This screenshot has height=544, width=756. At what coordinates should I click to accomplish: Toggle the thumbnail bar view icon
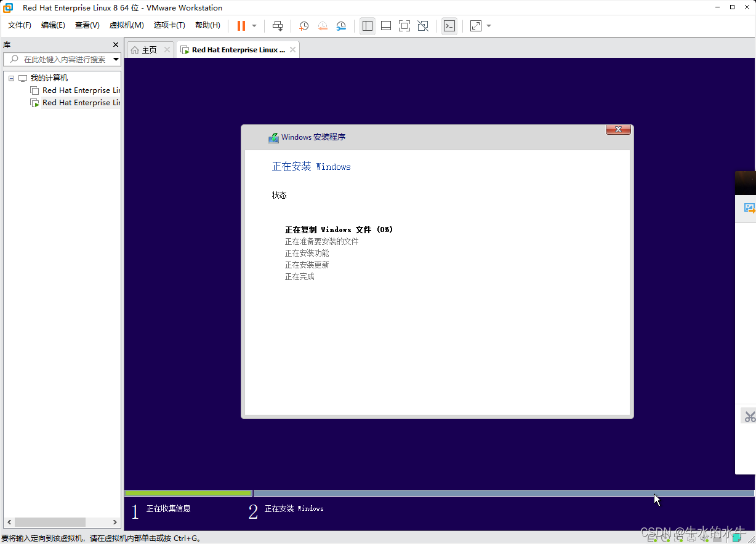point(386,26)
